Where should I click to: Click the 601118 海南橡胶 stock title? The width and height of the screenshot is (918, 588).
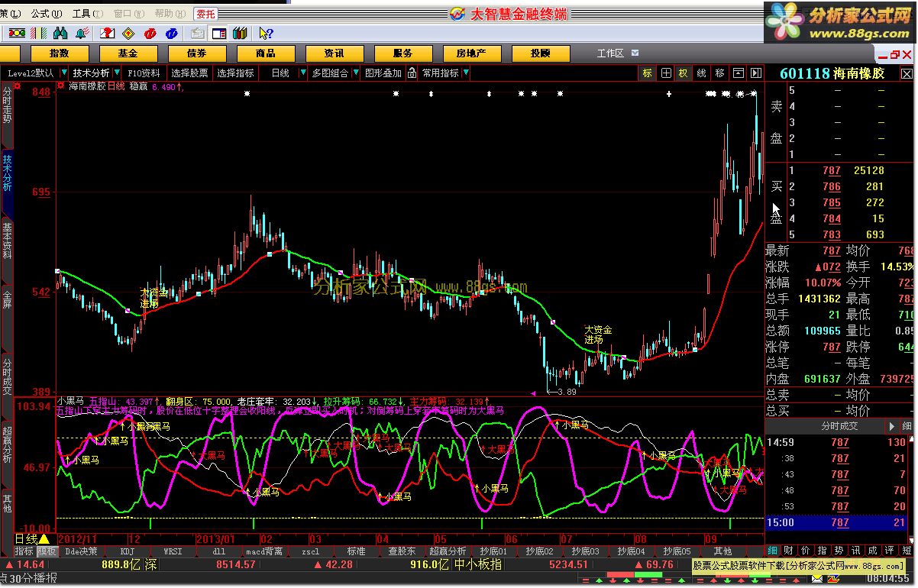832,73
